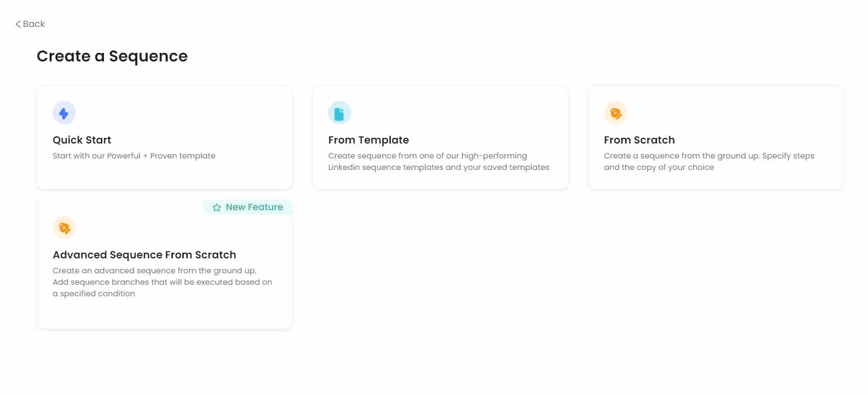This screenshot has height=395, width=868.
Task: Click the From Scratch description text
Action: coord(709,161)
